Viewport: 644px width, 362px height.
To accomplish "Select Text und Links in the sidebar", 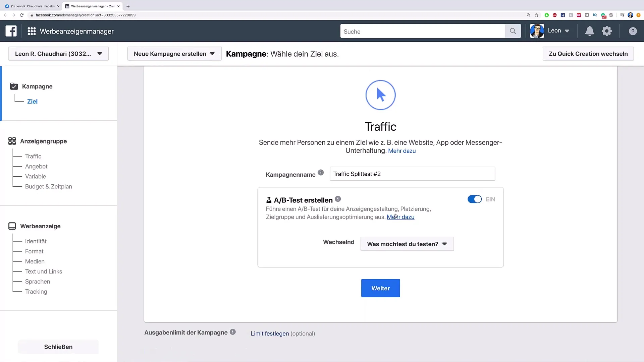I will [x=44, y=271].
